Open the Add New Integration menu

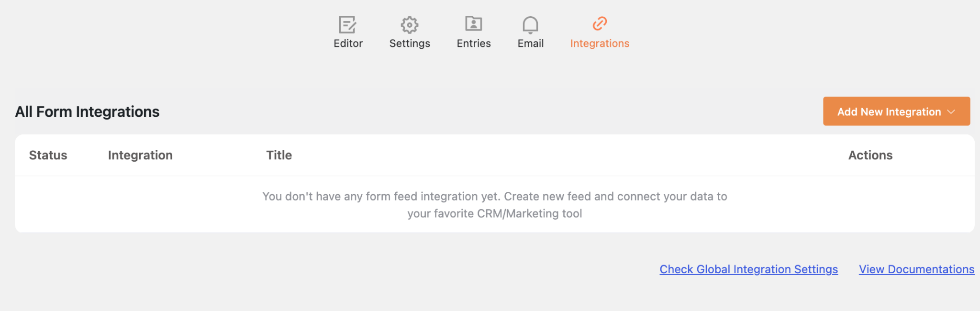point(896,111)
